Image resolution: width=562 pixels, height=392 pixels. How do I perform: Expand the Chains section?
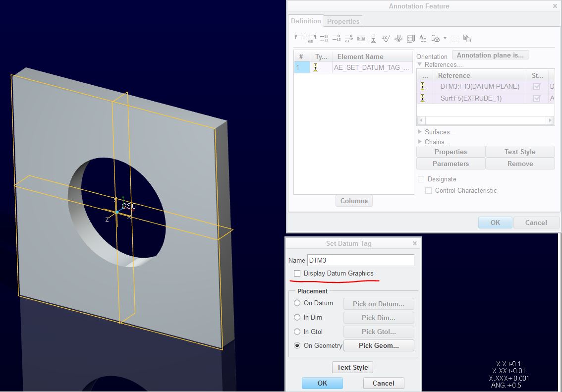click(420, 142)
